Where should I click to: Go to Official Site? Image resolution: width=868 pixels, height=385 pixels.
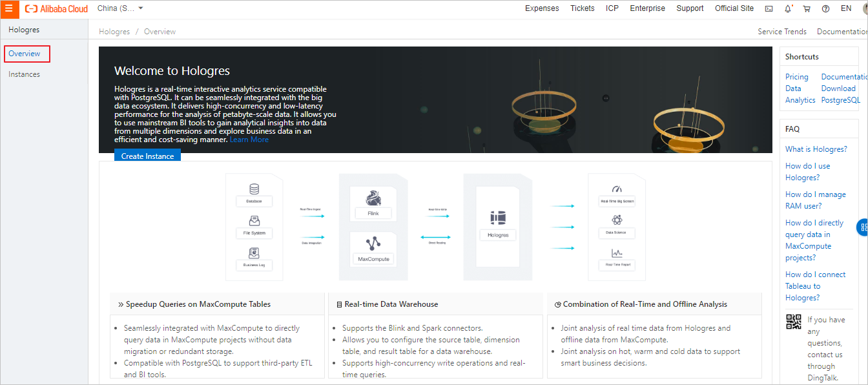tap(734, 8)
